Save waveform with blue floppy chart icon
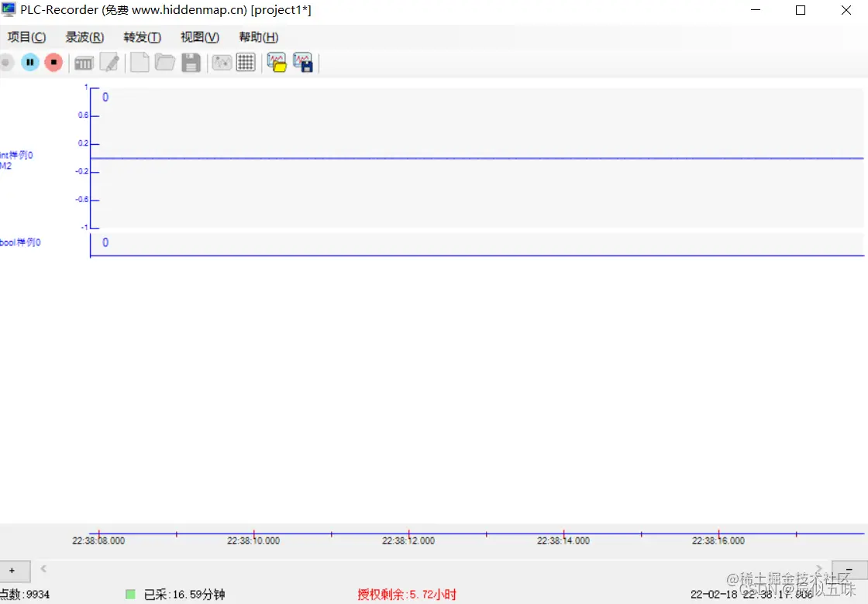 coord(303,63)
